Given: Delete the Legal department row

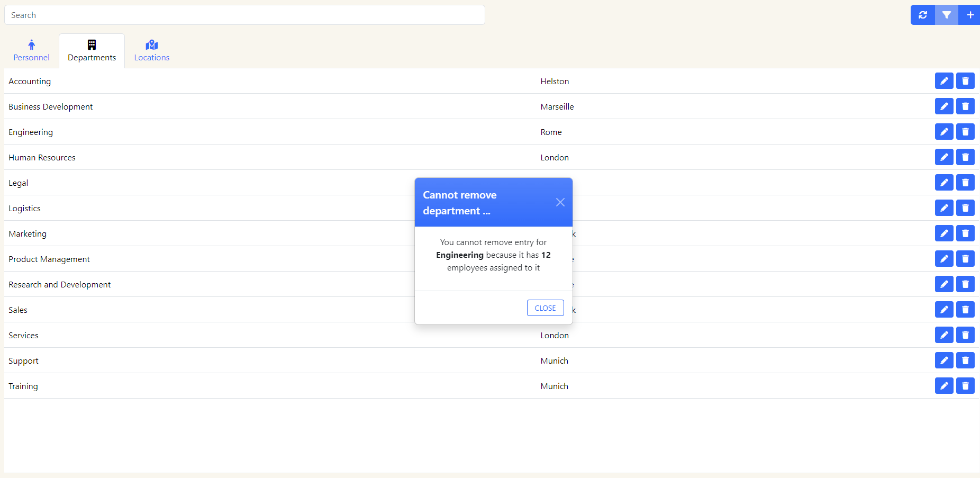Looking at the screenshot, I should pyautogui.click(x=965, y=183).
